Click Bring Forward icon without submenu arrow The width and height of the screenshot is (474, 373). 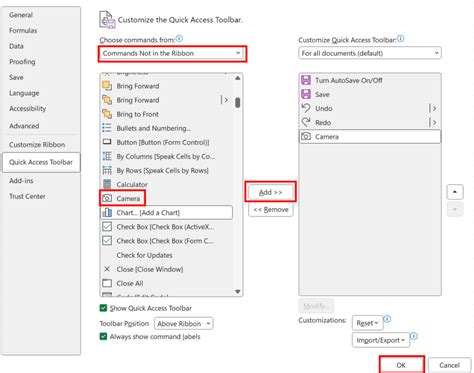[x=107, y=86]
